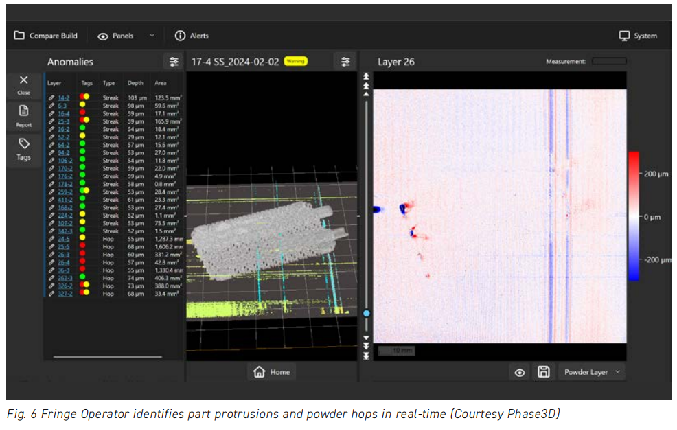Sort anomalies by Layer column header
This screenshot has height=430, width=677.
click(x=54, y=83)
